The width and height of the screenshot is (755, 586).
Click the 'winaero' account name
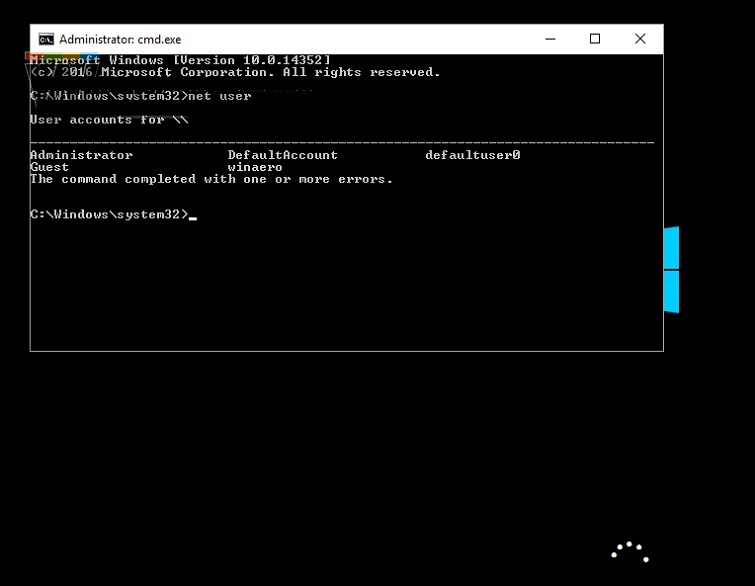click(x=255, y=167)
